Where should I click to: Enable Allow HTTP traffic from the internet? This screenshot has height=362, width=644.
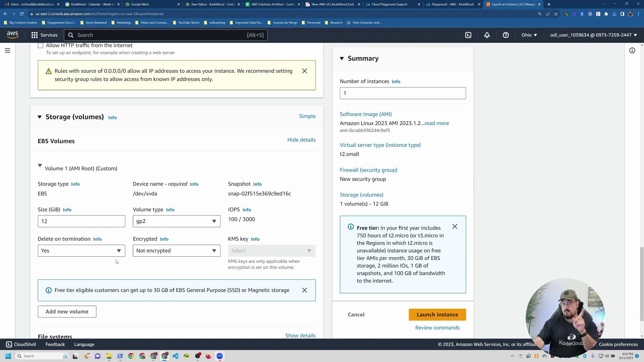coord(41,46)
